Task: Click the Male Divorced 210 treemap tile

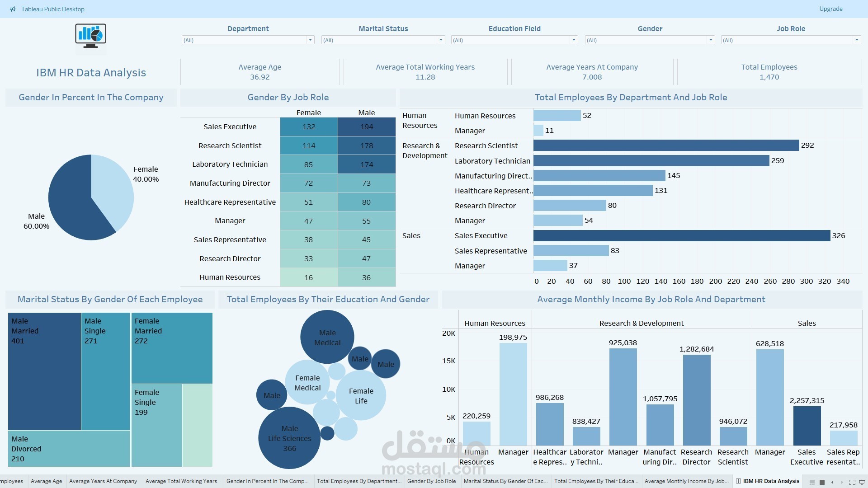Action: click(x=69, y=449)
